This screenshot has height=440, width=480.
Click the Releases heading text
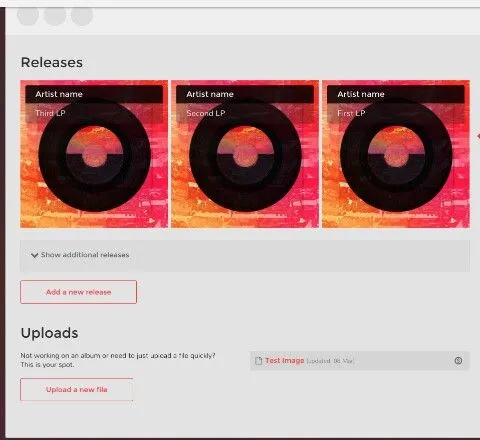[x=52, y=62]
